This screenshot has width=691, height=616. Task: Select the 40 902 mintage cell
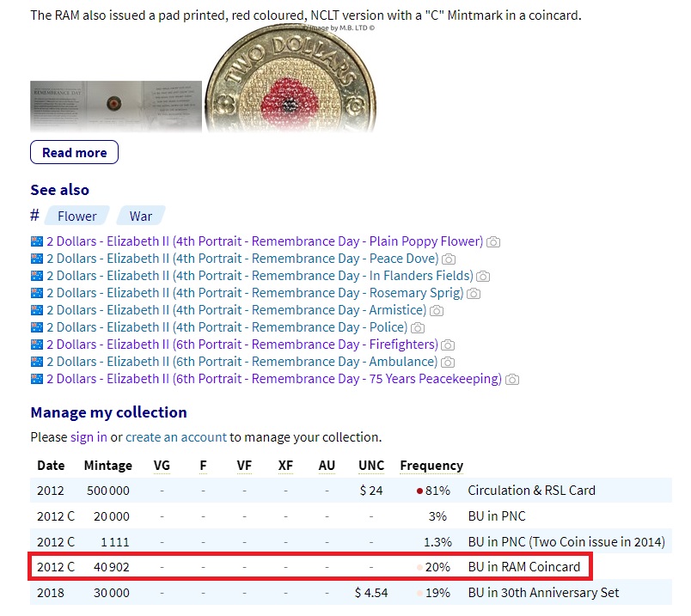coord(112,567)
